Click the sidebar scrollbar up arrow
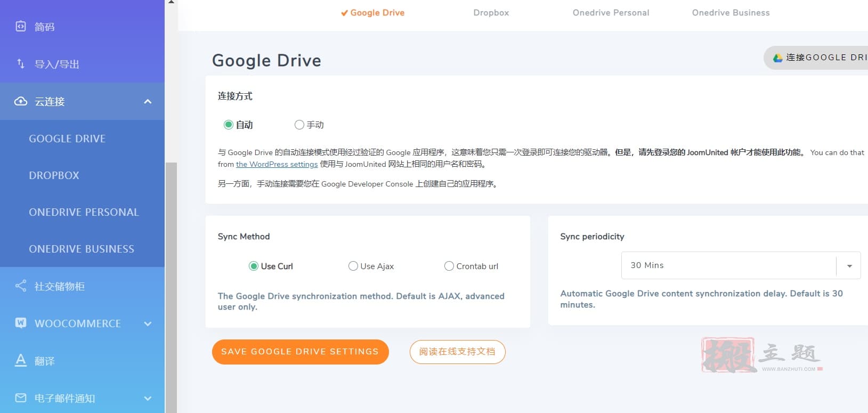This screenshot has height=413, width=868. coord(171,2)
